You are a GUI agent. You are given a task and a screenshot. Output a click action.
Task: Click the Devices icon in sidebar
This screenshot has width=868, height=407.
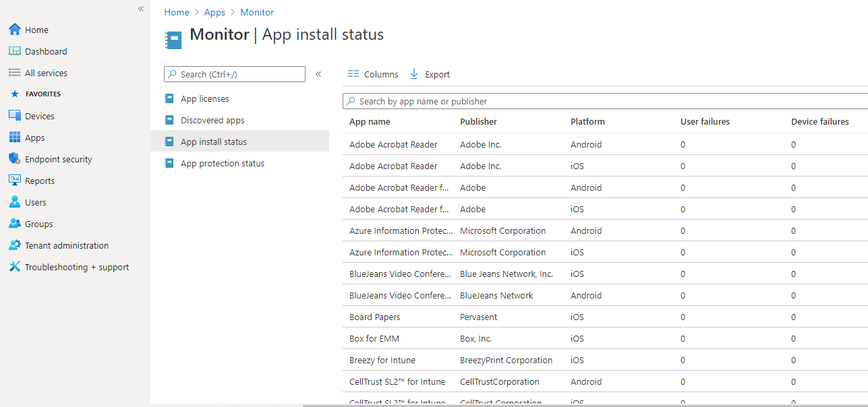pyautogui.click(x=15, y=116)
